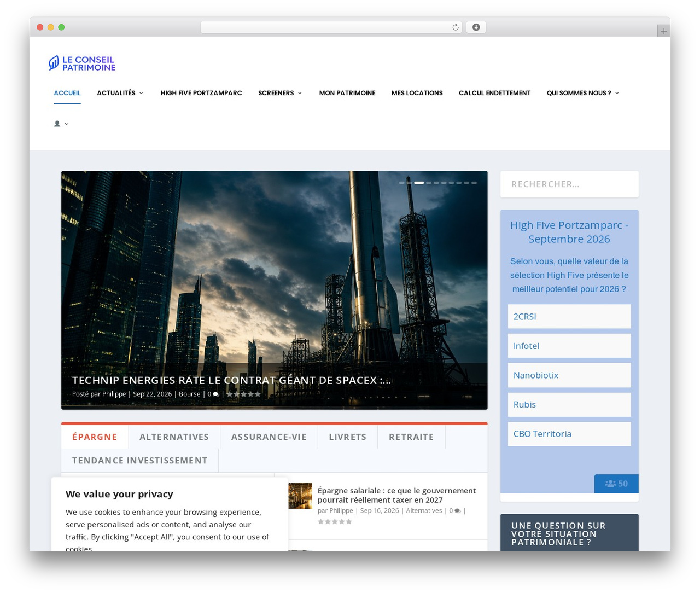Viewport: 700px width, 593px height.
Task: Open Épargne salariale article title
Action: tap(396, 495)
